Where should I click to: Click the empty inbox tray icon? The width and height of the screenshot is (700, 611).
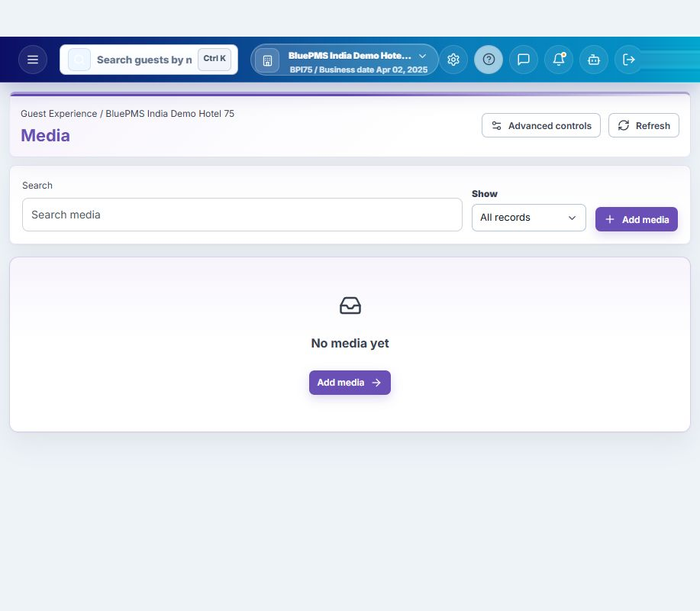pyautogui.click(x=350, y=306)
